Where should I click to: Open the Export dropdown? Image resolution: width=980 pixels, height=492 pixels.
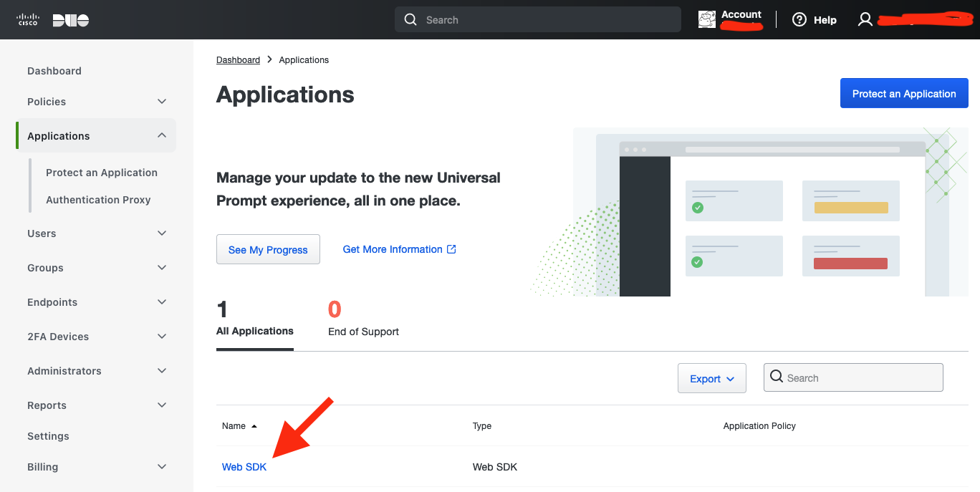[711, 379]
